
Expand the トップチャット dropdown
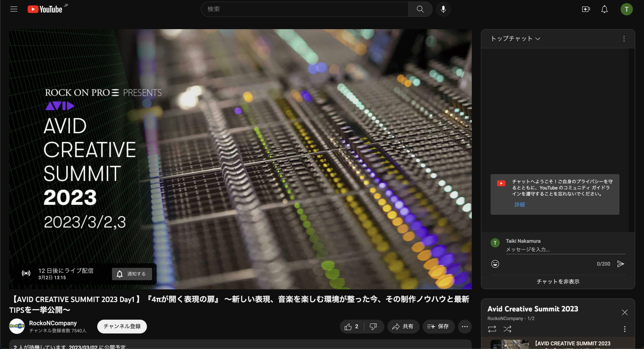click(515, 39)
